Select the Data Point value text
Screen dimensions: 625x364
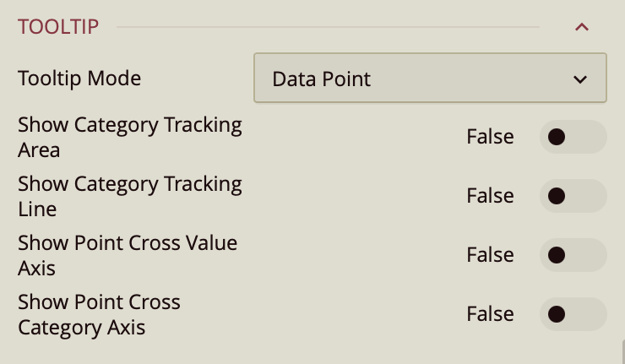[322, 79]
